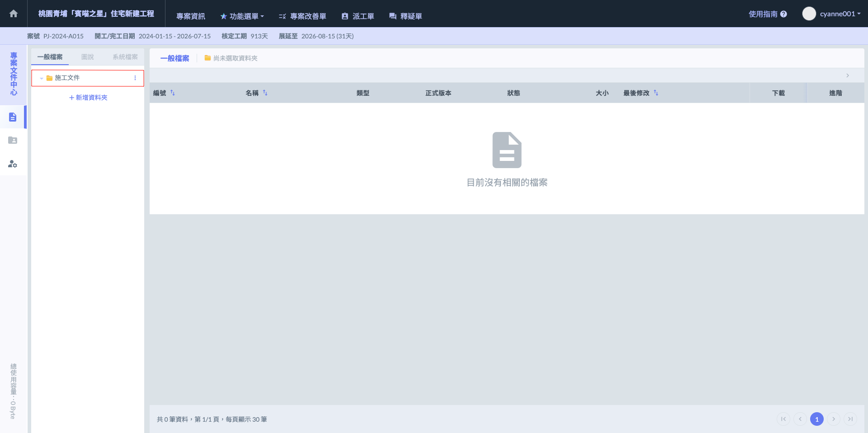This screenshot has height=433, width=868.
Task: Collapse the 施工文件 folder tree arrow
Action: pyautogui.click(x=42, y=78)
